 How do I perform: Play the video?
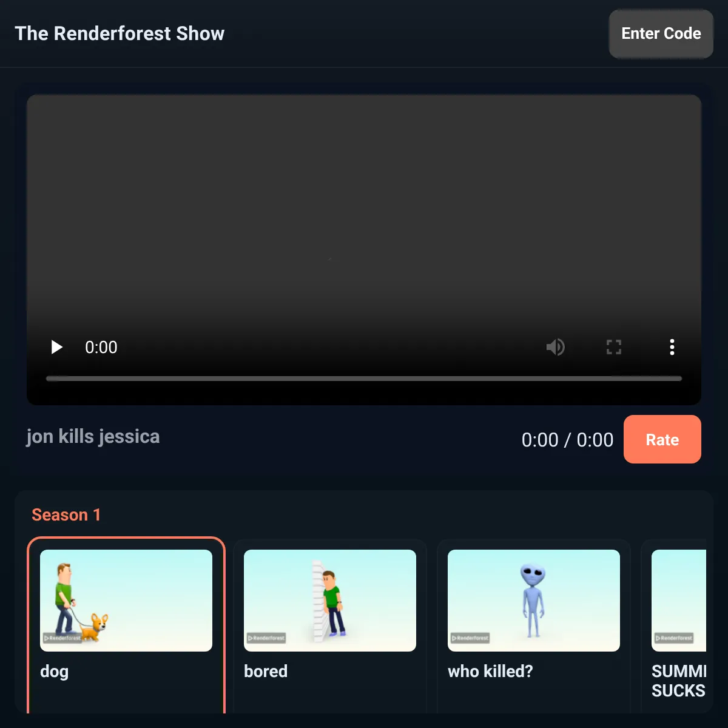click(x=56, y=347)
